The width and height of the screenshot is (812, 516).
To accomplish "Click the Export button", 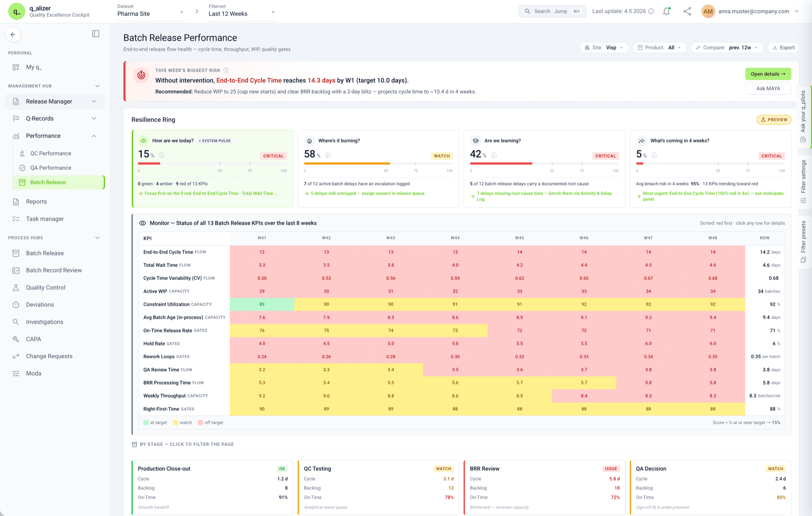I will [783, 47].
